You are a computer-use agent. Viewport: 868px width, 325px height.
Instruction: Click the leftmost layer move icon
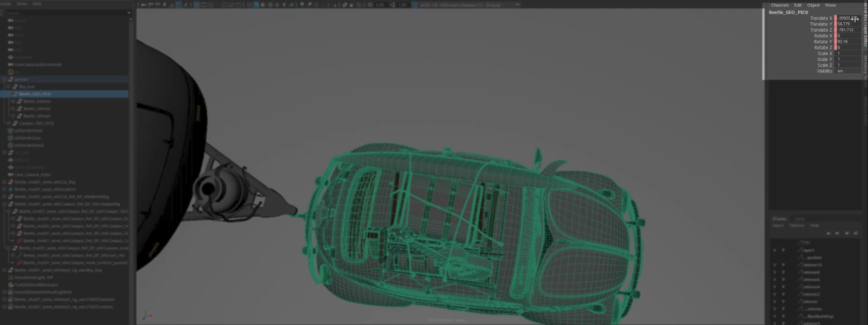829,233
